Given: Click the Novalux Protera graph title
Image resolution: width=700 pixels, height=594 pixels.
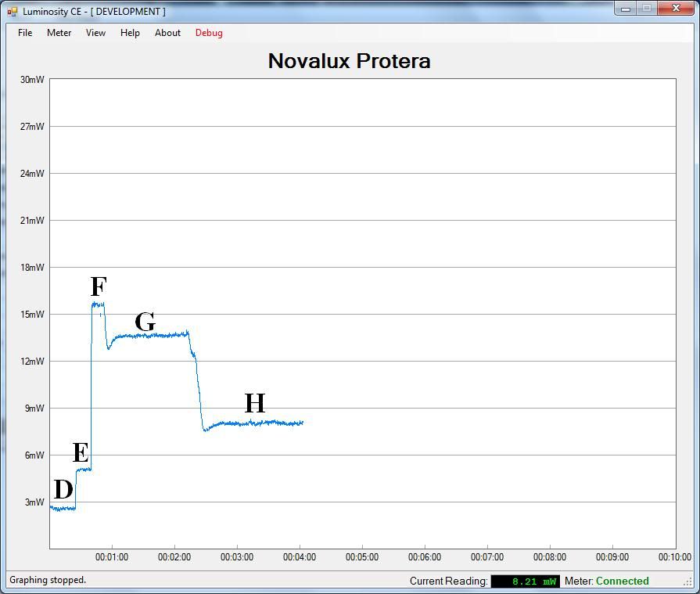Looking at the screenshot, I should (x=349, y=61).
